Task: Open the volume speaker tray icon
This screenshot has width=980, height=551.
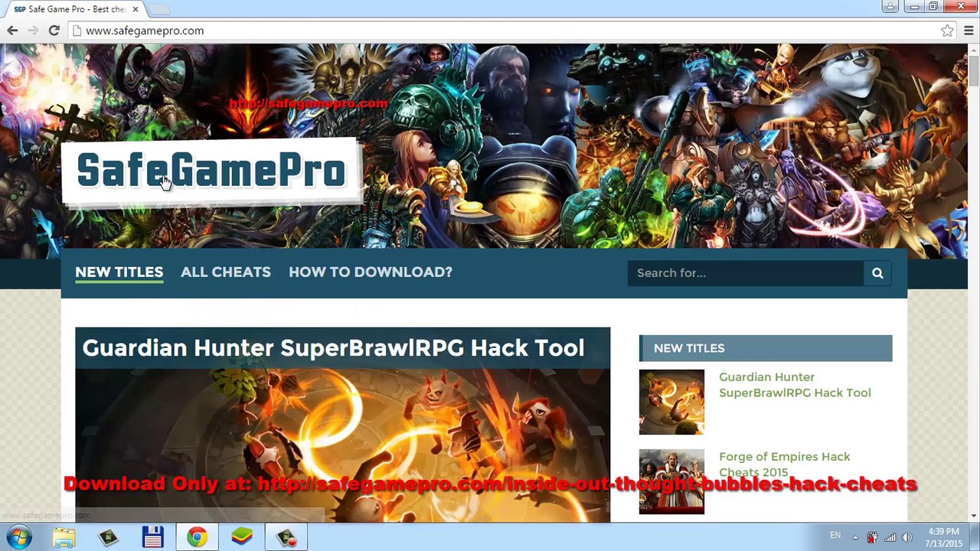Action: (907, 537)
